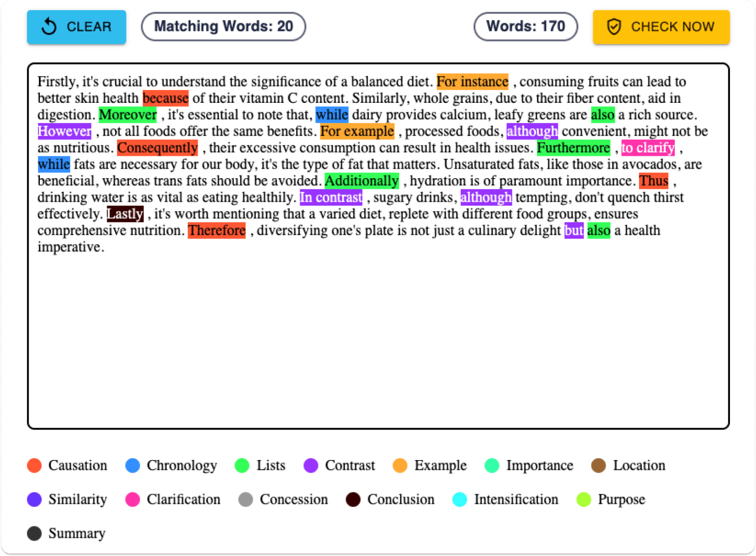The height and width of the screenshot is (556, 756).
Task: Open the Matching Words counter
Action: pos(223,26)
